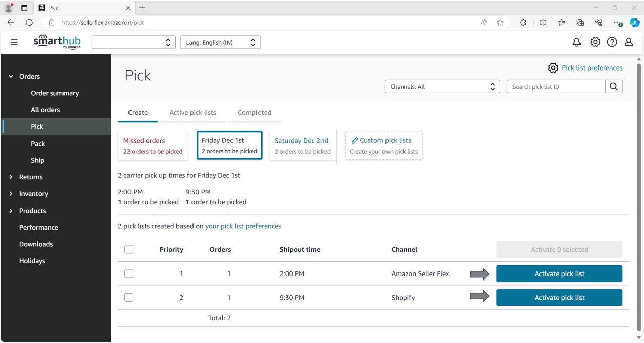Open Performance in sidebar
The image size is (644, 343).
(x=39, y=228)
